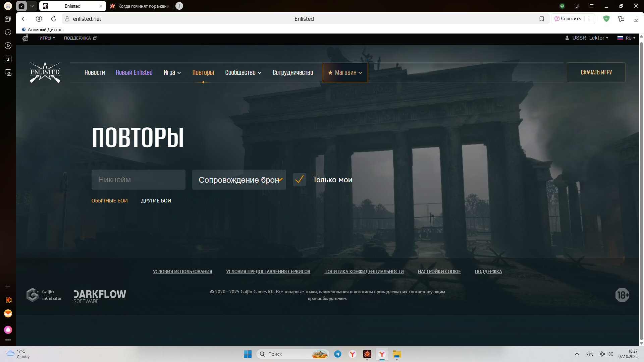Image resolution: width=644 pixels, height=362 pixels.
Task: Switch to the 'Когда починят поражени' tab
Action: tap(141, 6)
